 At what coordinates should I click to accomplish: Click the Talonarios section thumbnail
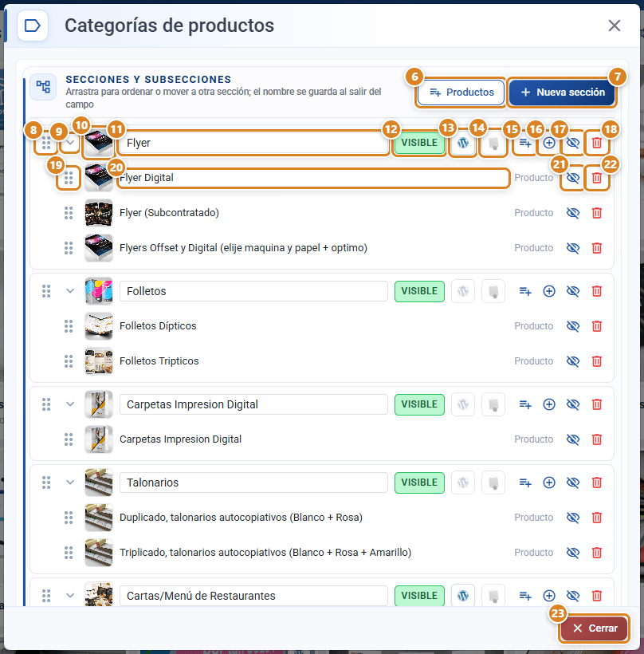click(x=99, y=483)
